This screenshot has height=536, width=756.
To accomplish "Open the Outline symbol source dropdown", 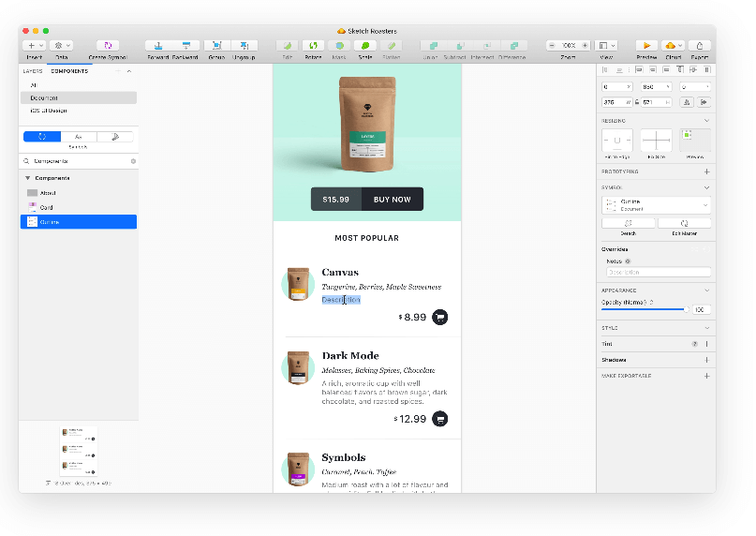I will coord(656,205).
